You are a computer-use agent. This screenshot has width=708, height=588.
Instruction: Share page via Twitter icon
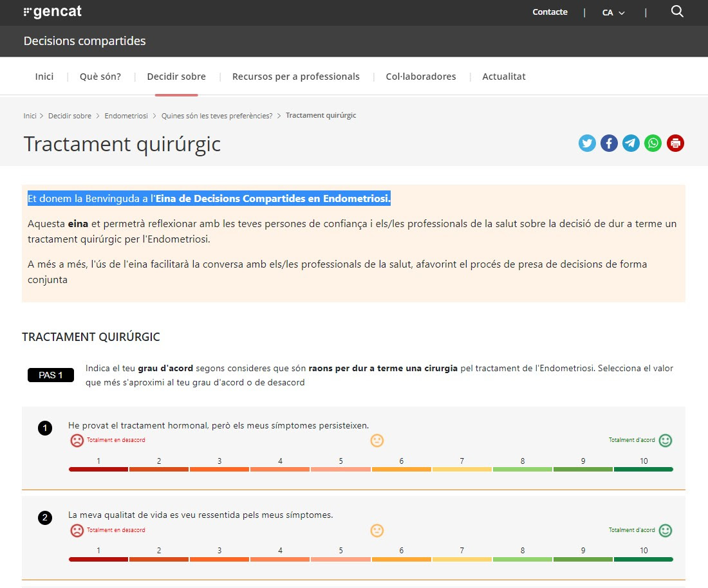(587, 143)
